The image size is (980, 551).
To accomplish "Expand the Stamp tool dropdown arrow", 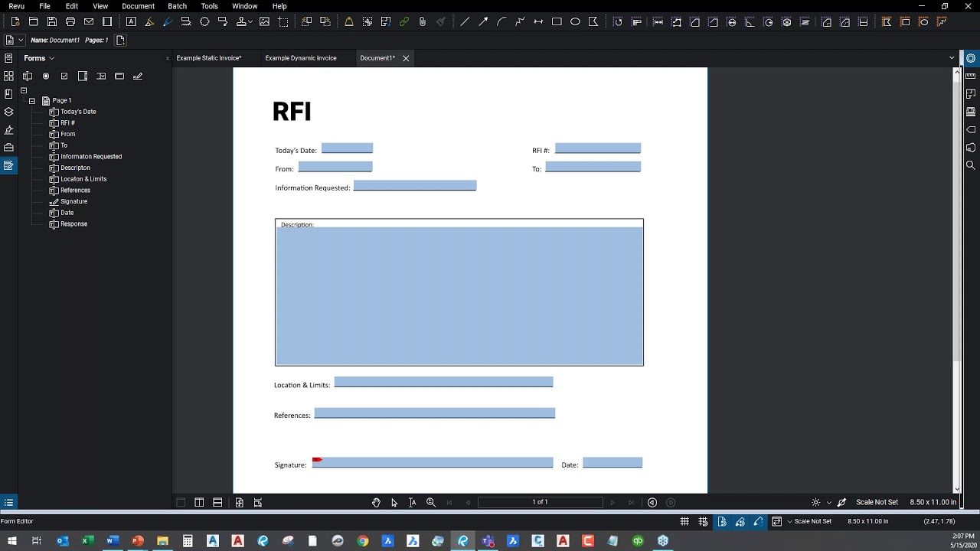I will 250,22.
